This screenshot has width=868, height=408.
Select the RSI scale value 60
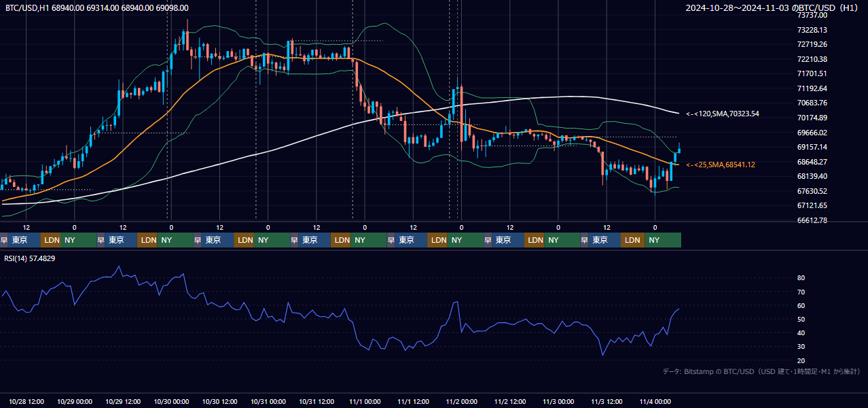click(x=801, y=305)
